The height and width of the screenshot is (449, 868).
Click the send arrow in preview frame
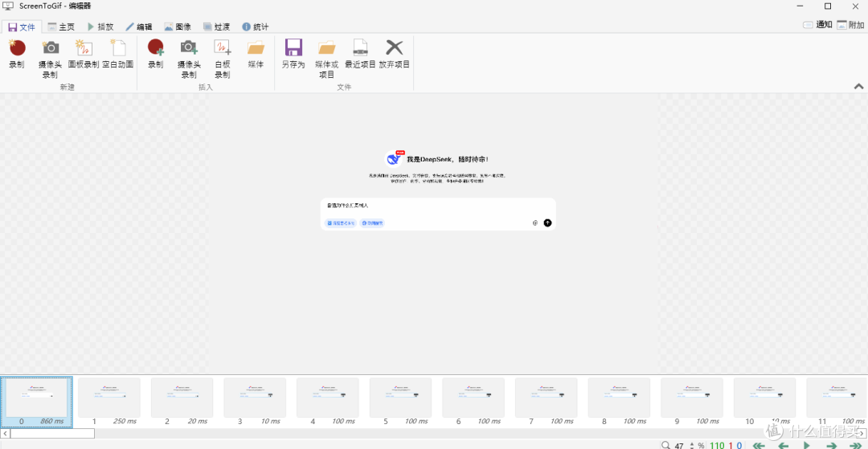point(547,222)
